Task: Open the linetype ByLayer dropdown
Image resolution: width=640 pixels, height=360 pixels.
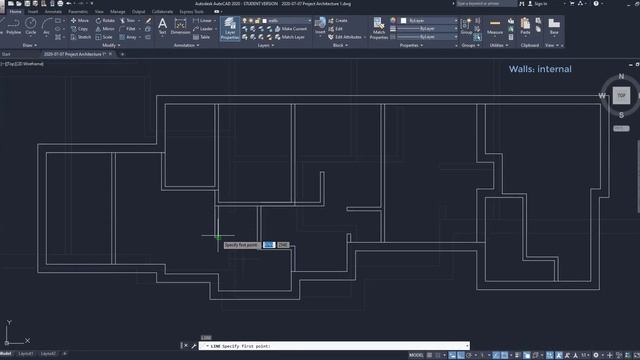Action: (427, 37)
